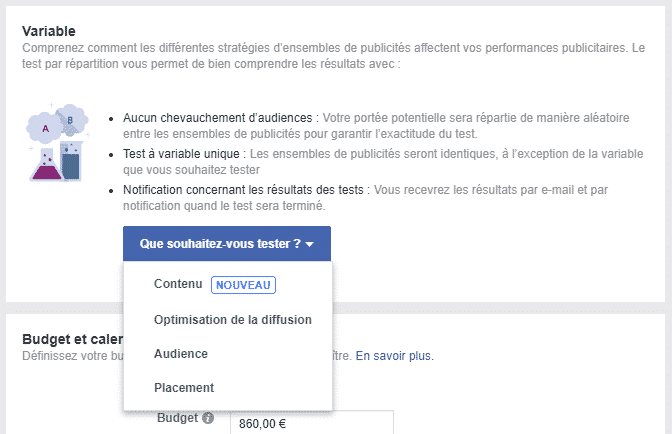
Task: Open the 'En savoir plus' link
Action: 394,355
